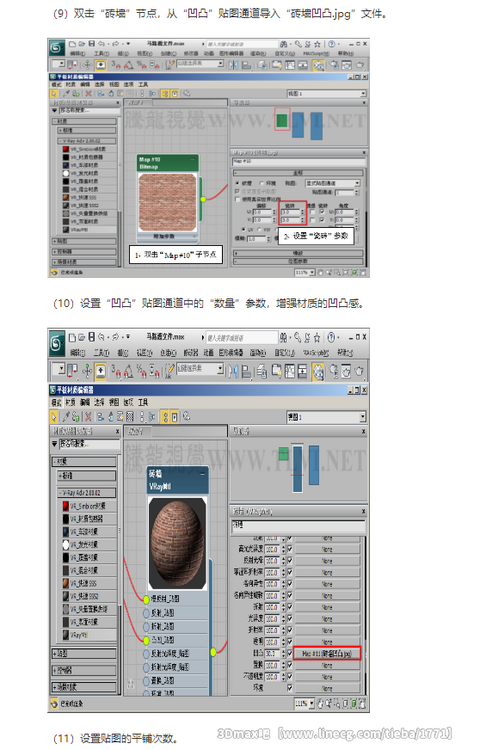This screenshot has width=486, height=750.
Task: Open the 选择 menu in step 10 material editor
Action: click(99, 403)
